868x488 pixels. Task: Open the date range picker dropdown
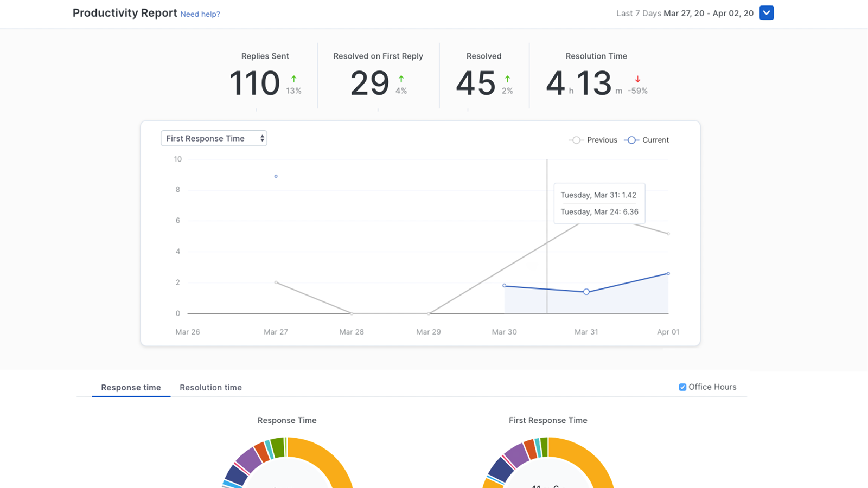[x=767, y=12]
